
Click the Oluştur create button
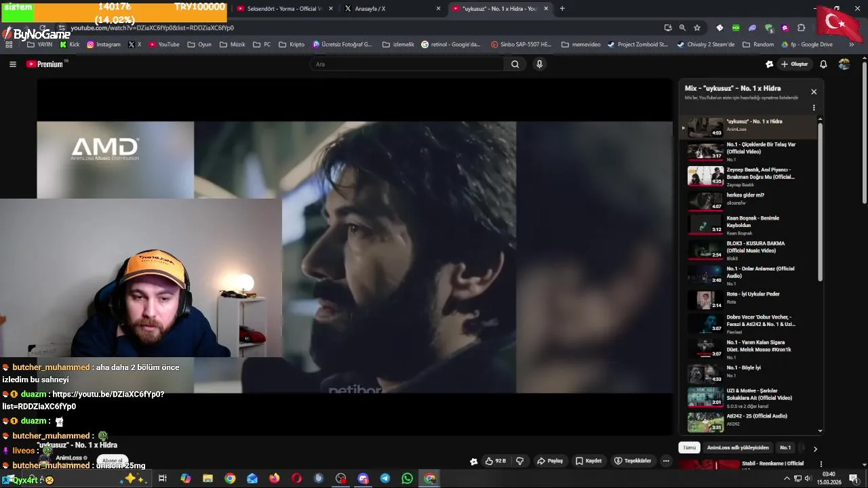click(x=795, y=64)
